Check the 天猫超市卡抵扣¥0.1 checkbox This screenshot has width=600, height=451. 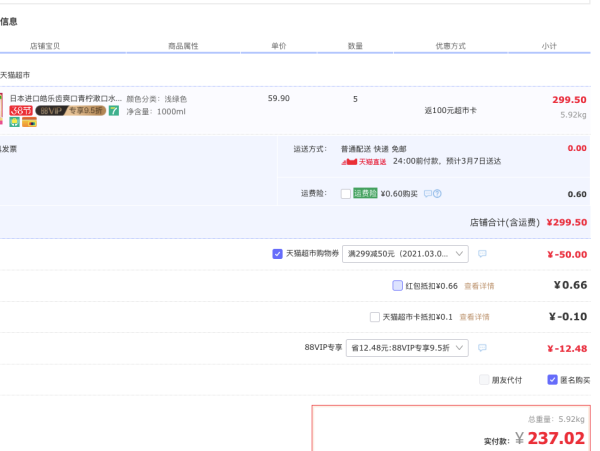coord(375,317)
